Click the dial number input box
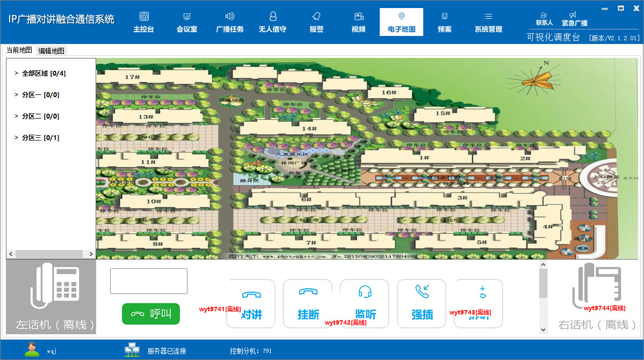Image resolution: width=644 pixels, height=360 pixels. pyautogui.click(x=149, y=281)
